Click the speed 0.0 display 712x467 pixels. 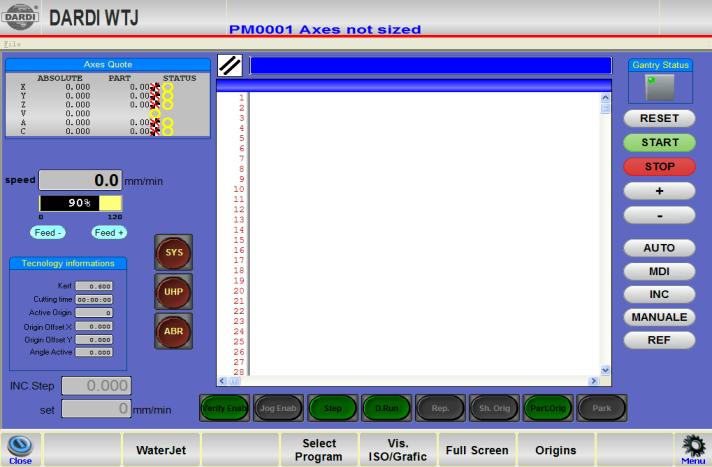(x=80, y=180)
